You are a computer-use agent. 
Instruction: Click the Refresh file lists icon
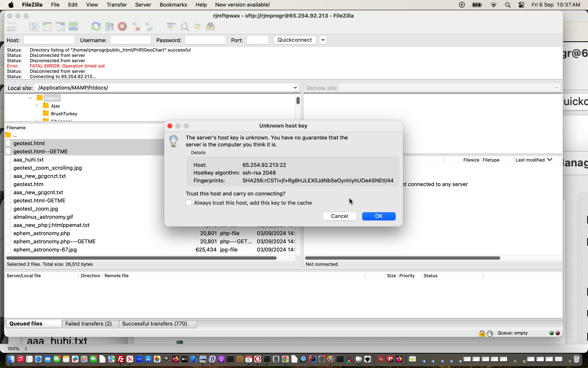click(x=96, y=27)
